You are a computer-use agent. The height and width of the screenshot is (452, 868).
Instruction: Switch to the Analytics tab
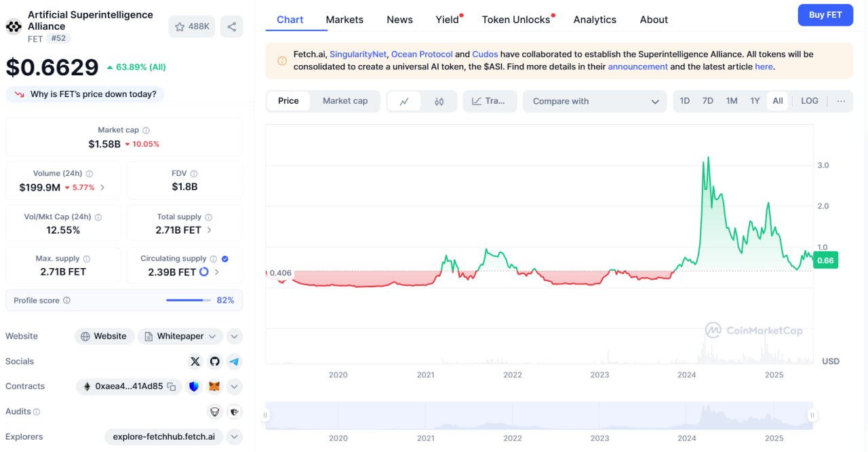pos(595,20)
